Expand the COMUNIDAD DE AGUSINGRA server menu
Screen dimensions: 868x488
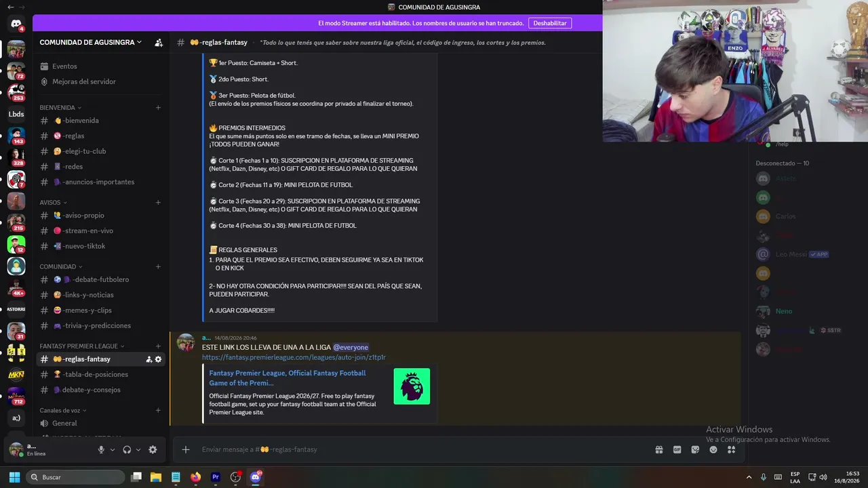[x=91, y=42]
